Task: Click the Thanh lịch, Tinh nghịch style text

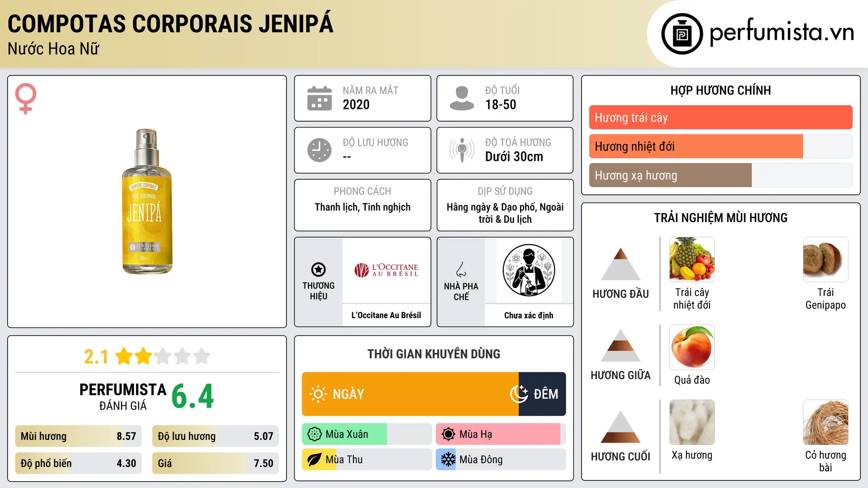Action: [362, 207]
